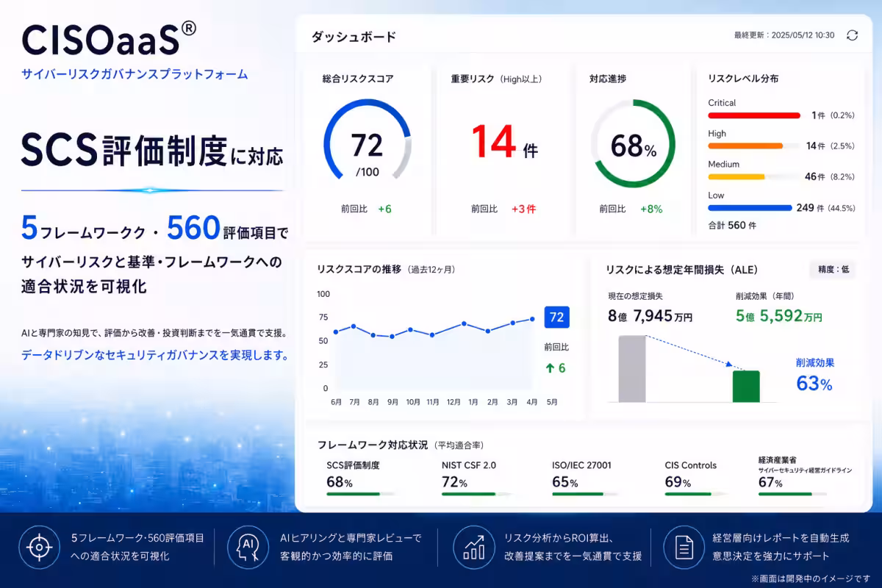Click the 5億 5,592万円 reduction value
Screen dimensions: 882x588
tap(778, 317)
